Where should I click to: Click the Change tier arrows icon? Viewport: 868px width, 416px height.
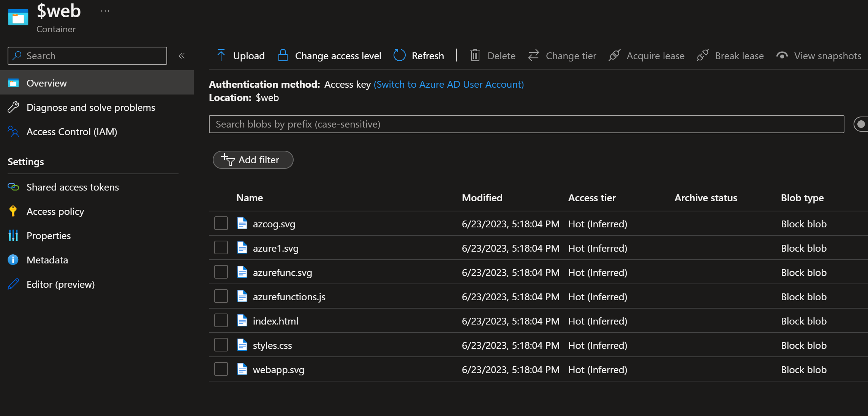[x=534, y=55]
